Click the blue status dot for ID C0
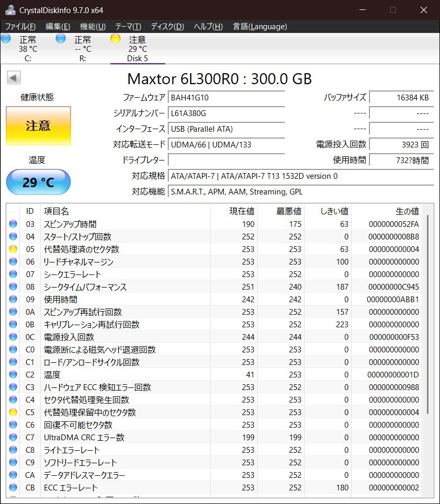The image size is (440, 504). coord(13,349)
